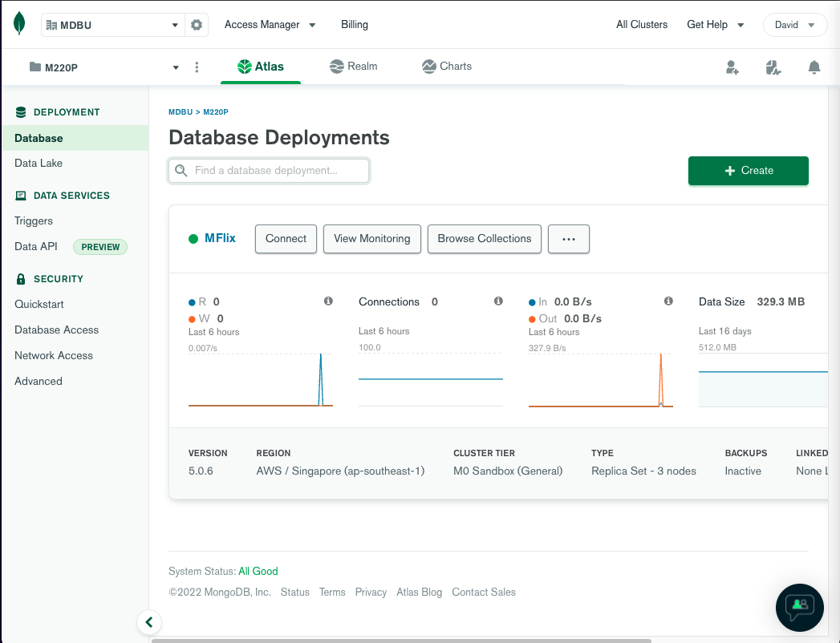840x643 pixels.
Task: Open the project activity feed icon
Action: 773,67
